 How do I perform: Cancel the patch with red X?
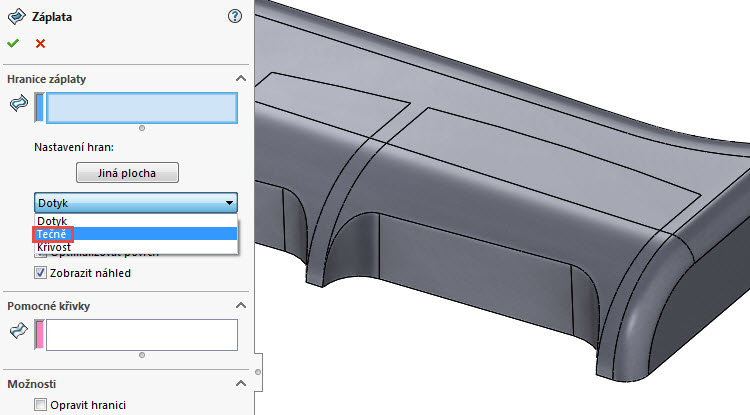pyautogui.click(x=40, y=44)
